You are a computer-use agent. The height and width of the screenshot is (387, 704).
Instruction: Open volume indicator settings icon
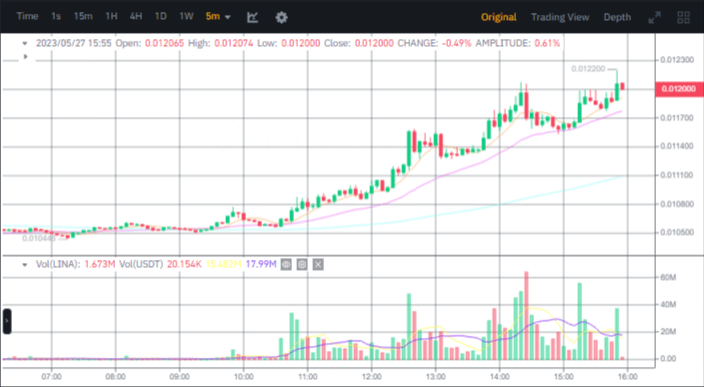tap(302, 264)
